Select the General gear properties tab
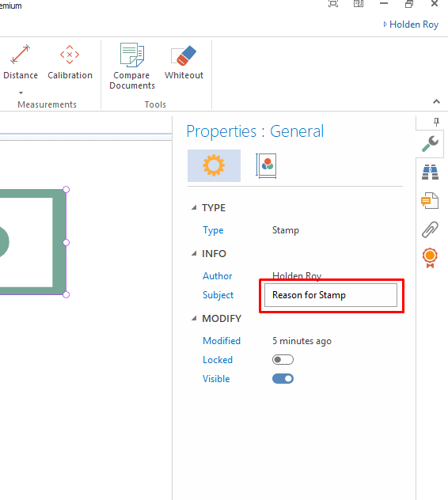 tap(214, 165)
